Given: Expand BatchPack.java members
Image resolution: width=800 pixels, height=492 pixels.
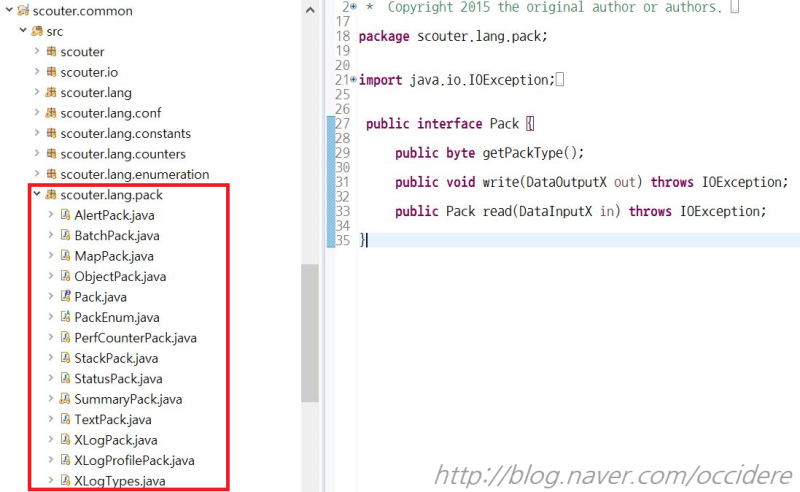Looking at the screenshot, I should coord(51,235).
